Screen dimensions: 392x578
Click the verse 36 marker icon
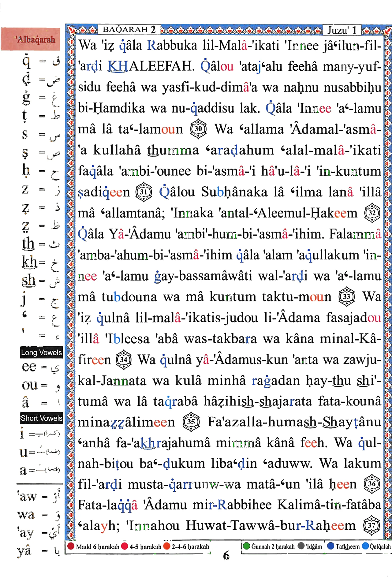[371, 484]
